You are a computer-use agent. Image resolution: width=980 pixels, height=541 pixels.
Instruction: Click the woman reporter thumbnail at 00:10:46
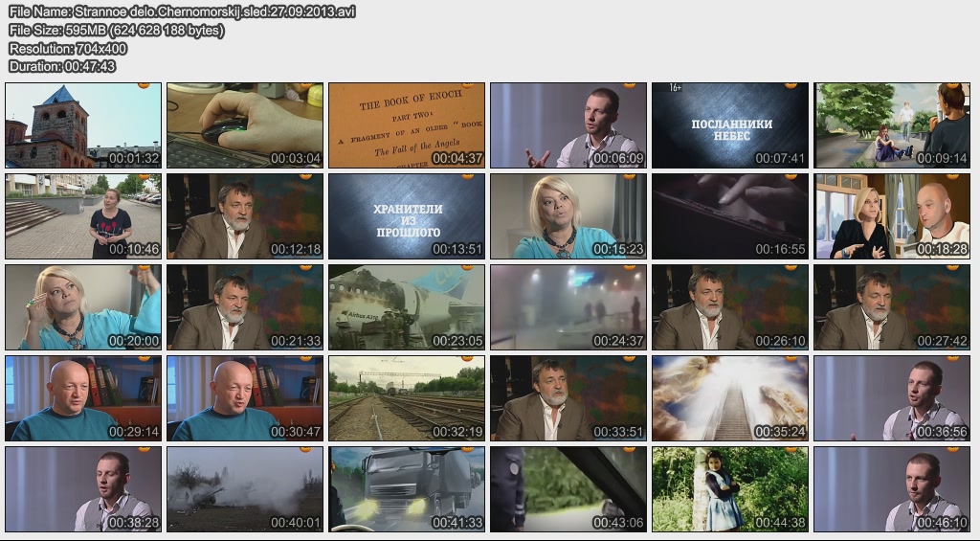[82, 215]
